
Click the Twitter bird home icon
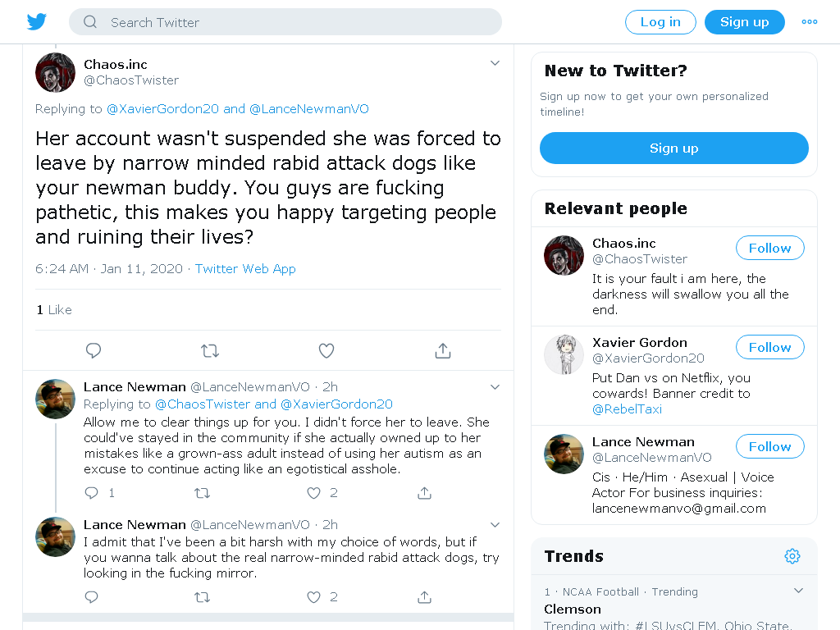[36, 22]
